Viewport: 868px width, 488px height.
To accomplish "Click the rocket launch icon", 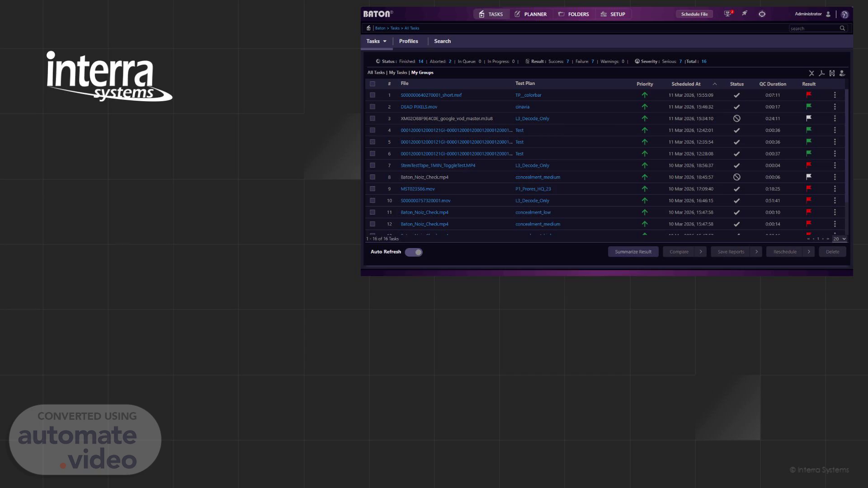I will pyautogui.click(x=745, y=14).
